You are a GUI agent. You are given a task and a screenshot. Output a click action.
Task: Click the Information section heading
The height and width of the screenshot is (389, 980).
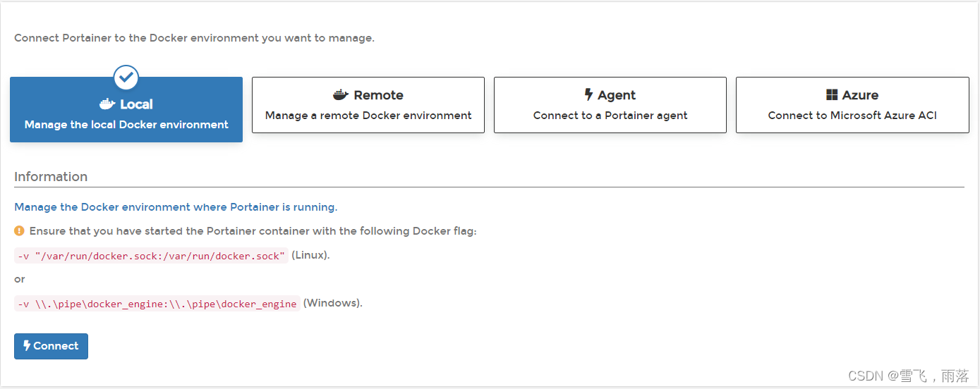click(x=51, y=177)
